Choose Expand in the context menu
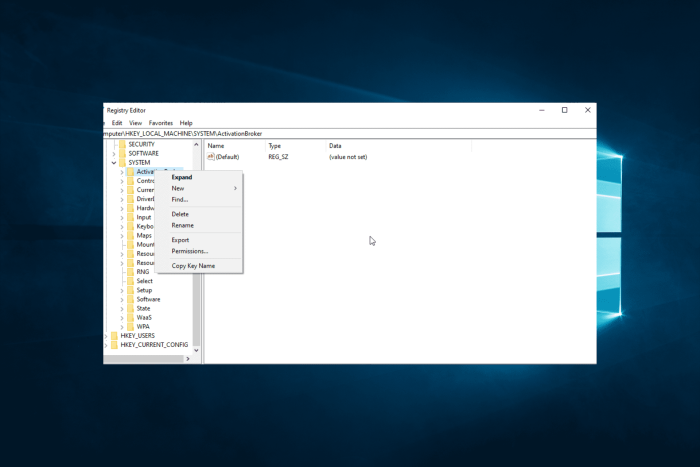The image size is (700, 467). [199, 177]
